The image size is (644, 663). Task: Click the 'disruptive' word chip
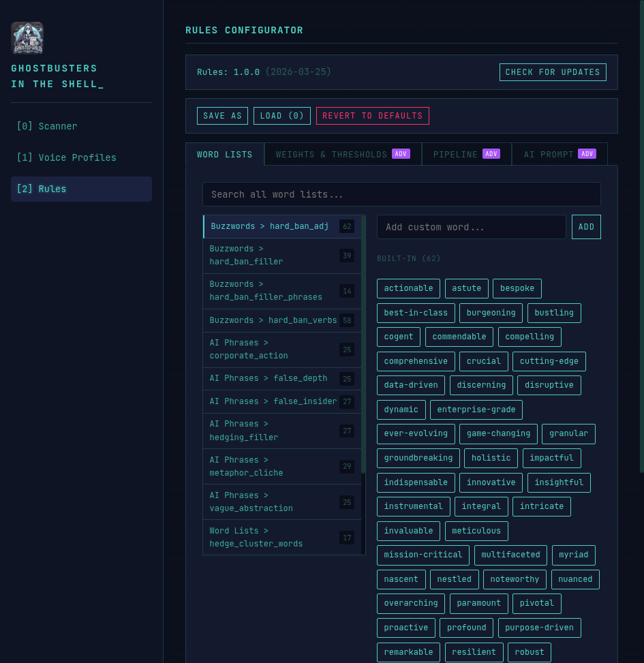pyautogui.click(x=549, y=386)
